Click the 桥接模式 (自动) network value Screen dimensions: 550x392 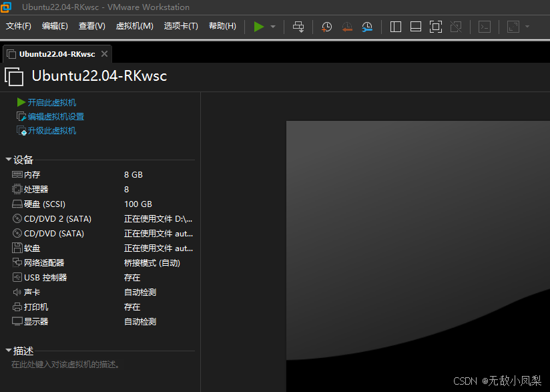pos(152,263)
